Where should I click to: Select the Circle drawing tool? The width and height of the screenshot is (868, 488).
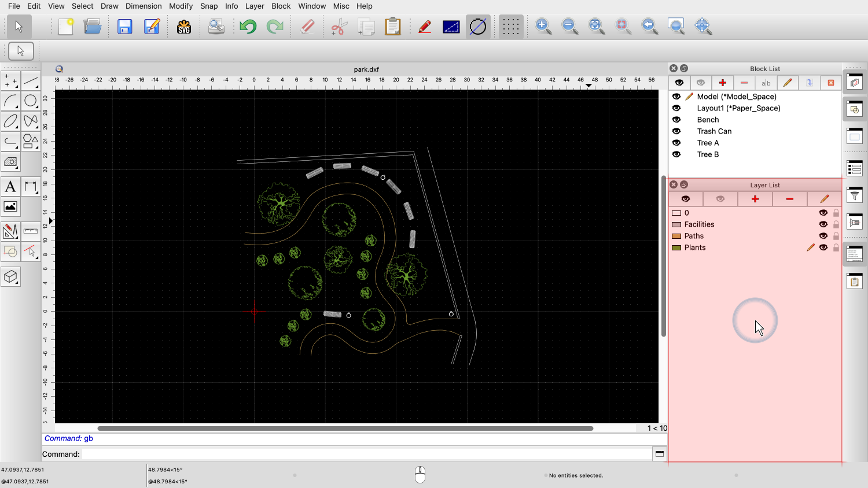click(x=31, y=101)
